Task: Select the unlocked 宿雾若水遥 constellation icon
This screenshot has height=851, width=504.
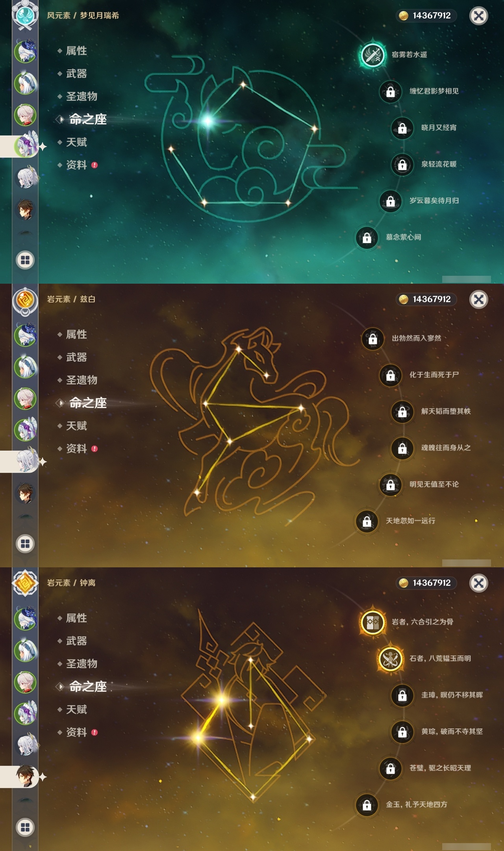Action: [x=372, y=55]
